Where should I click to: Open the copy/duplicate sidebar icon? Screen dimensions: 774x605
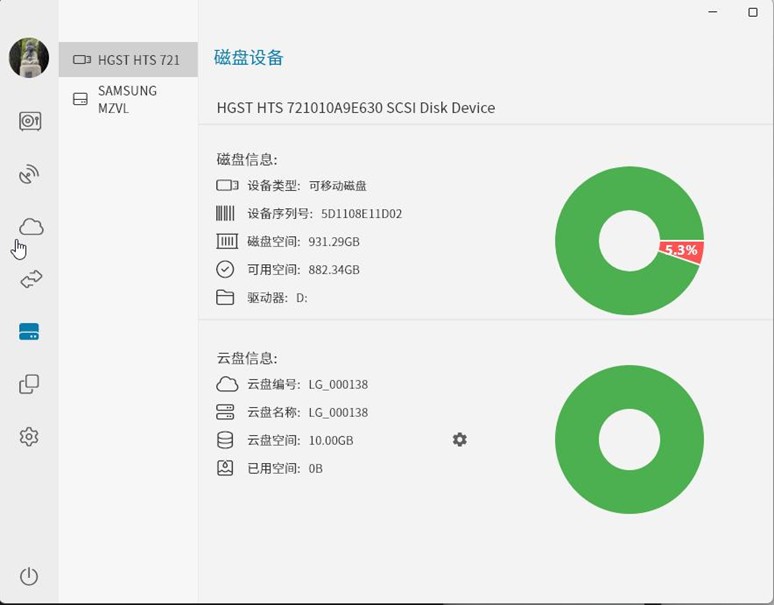(29, 384)
